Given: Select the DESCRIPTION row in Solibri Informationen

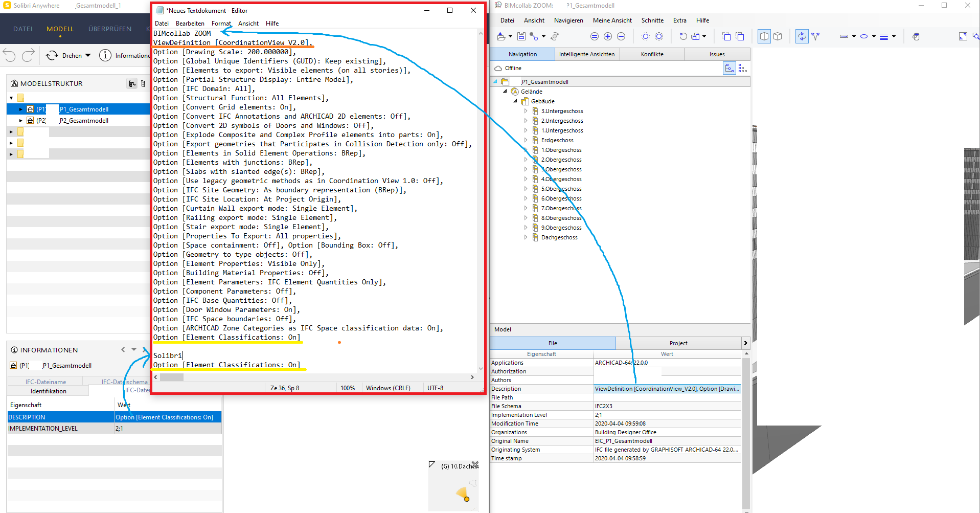Looking at the screenshot, I should coord(115,417).
